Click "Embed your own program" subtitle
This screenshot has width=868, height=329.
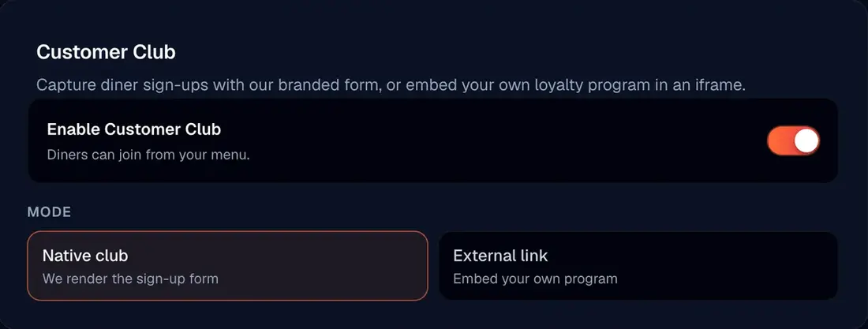[x=535, y=278]
